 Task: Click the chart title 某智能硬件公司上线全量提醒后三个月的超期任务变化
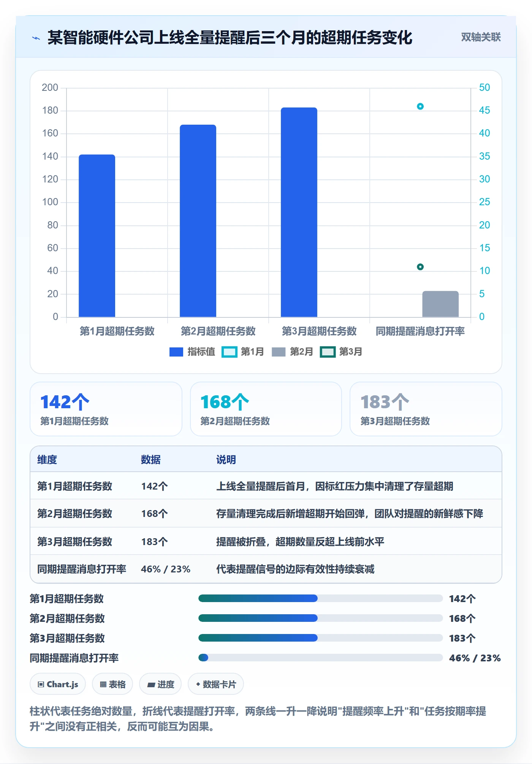tap(230, 38)
